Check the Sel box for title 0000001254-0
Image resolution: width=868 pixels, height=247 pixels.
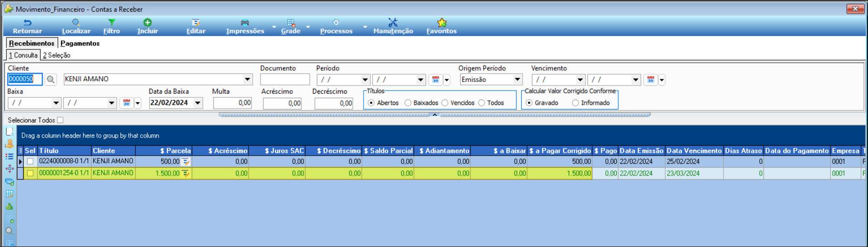point(30,173)
